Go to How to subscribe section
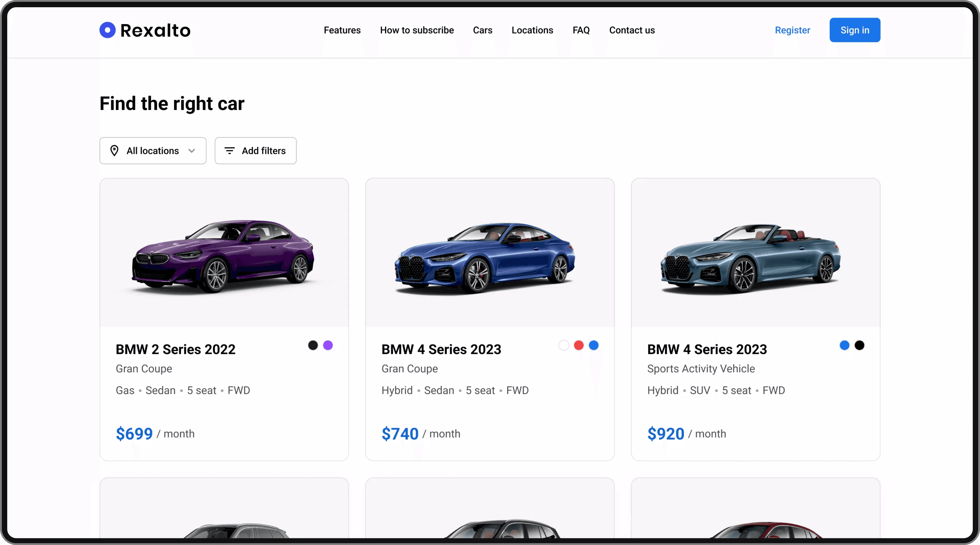The width and height of the screenshot is (980, 545). (416, 30)
